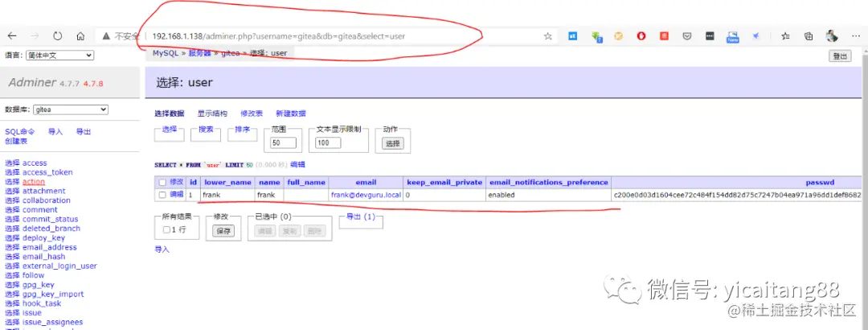This screenshot has width=868, height=330.
Task: Open the access_token table in sidebar
Action: pyautogui.click(x=47, y=172)
